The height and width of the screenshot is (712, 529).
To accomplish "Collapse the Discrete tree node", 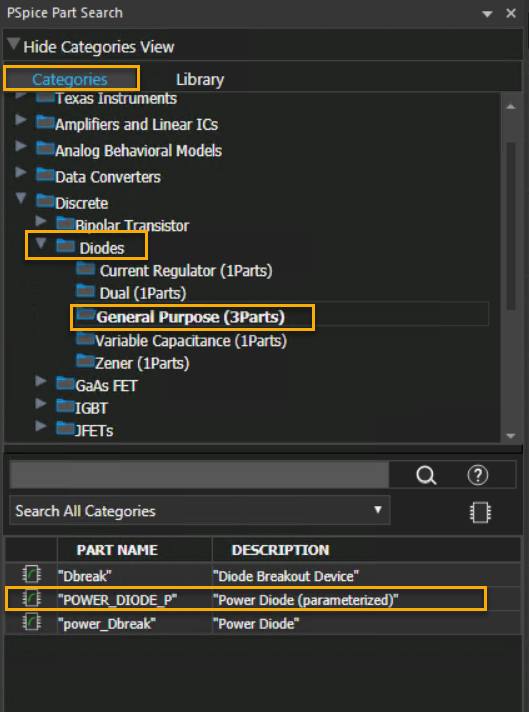I will coord(20,198).
